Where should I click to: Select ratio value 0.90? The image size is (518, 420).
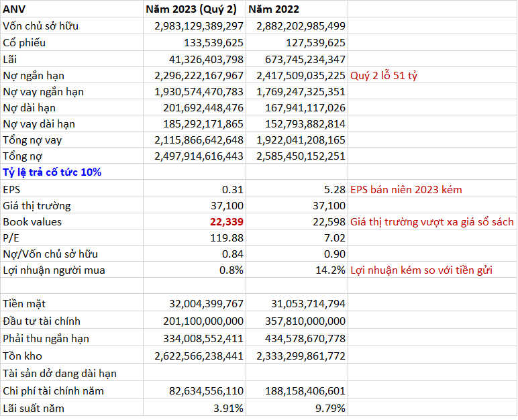[x=335, y=254]
